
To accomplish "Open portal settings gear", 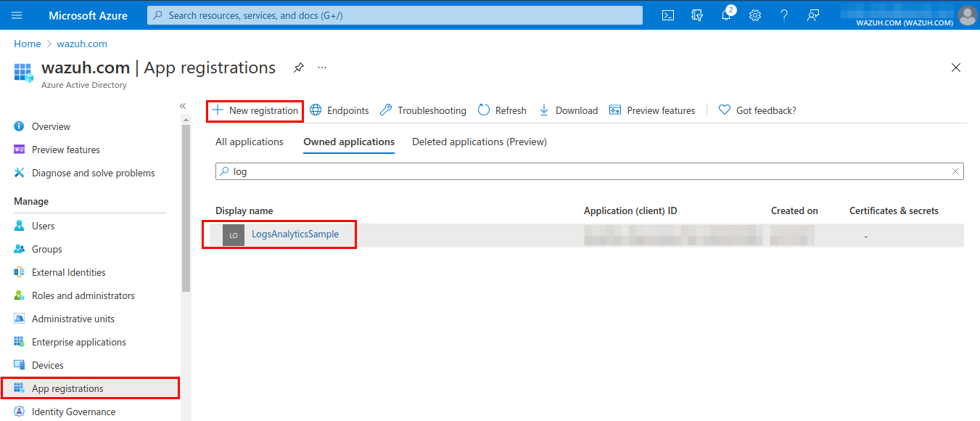I will (x=755, y=15).
